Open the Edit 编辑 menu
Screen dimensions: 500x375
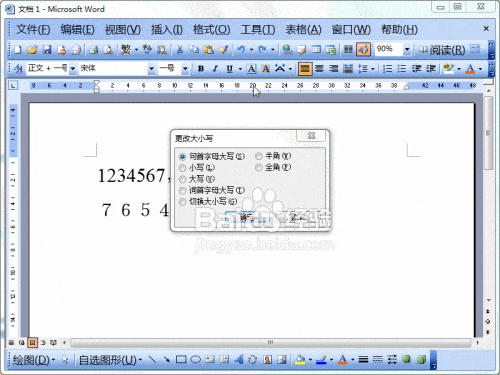(x=77, y=30)
